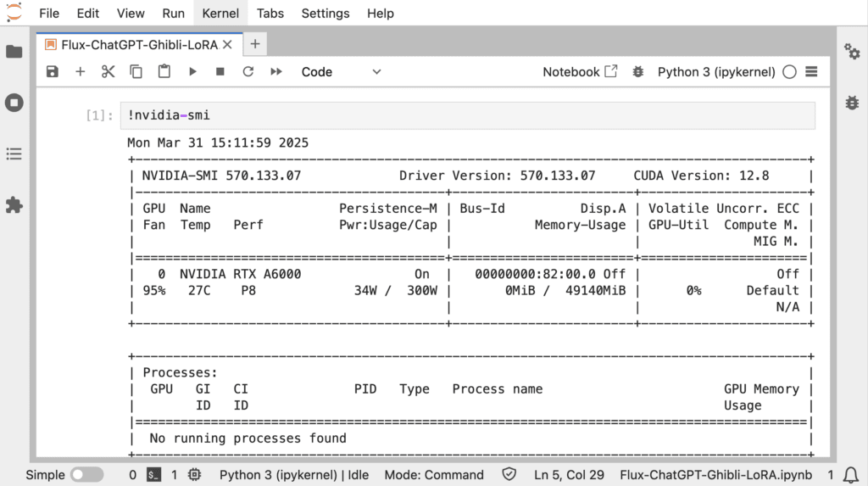Image resolution: width=868 pixels, height=486 pixels.
Task: Open the extension manager puzzle icon
Action: (14, 205)
